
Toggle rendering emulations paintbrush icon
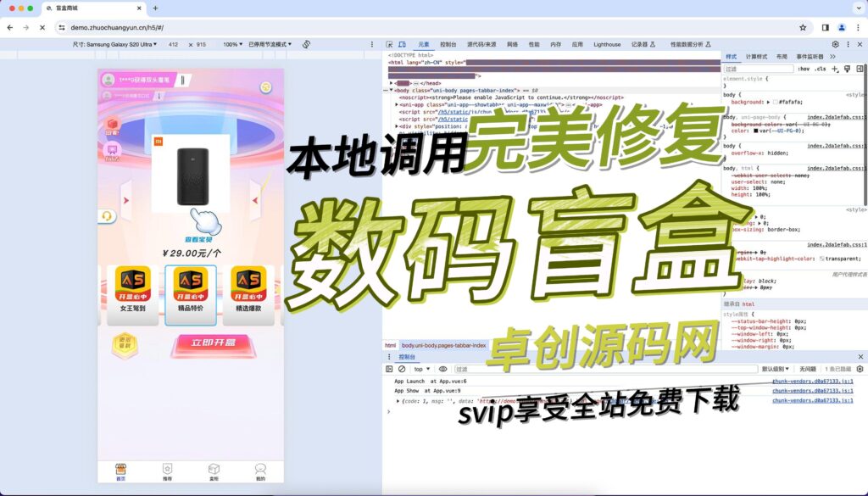click(x=847, y=69)
